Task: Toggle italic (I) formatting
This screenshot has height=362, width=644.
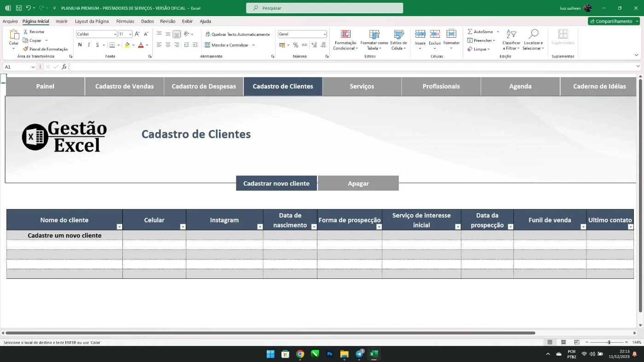Action: [x=89, y=45]
